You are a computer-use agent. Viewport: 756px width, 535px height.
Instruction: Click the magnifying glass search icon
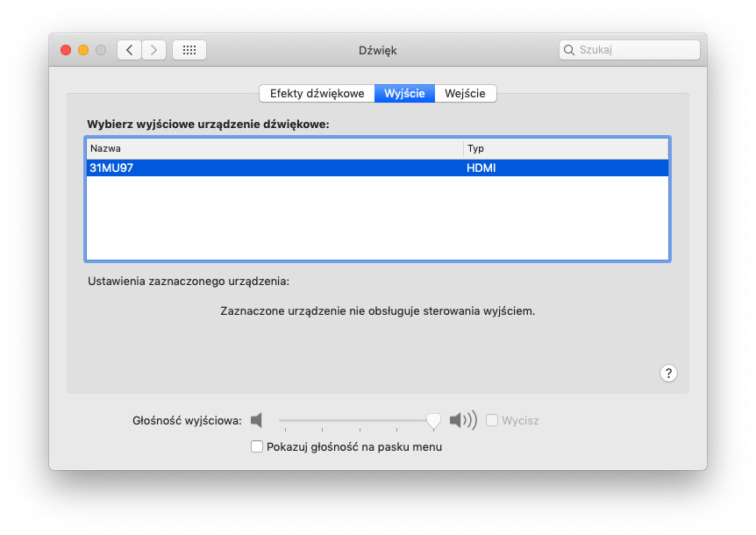569,50
